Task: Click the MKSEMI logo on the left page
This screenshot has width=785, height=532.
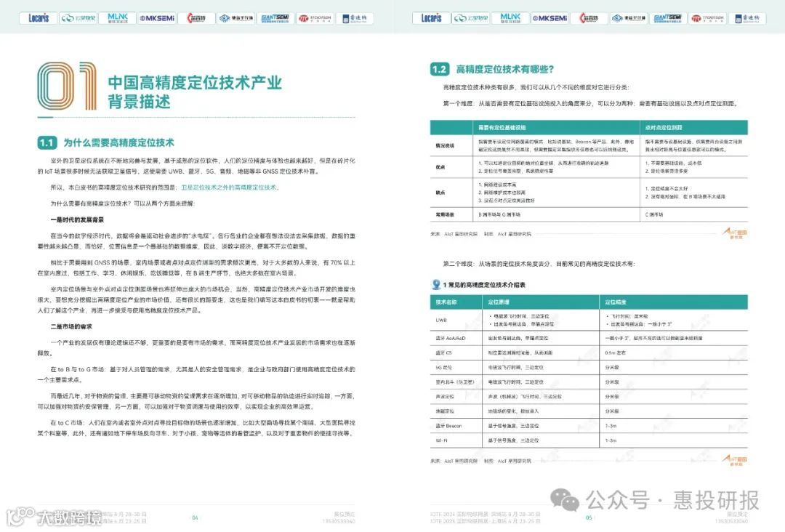Action: coord(157,18)
